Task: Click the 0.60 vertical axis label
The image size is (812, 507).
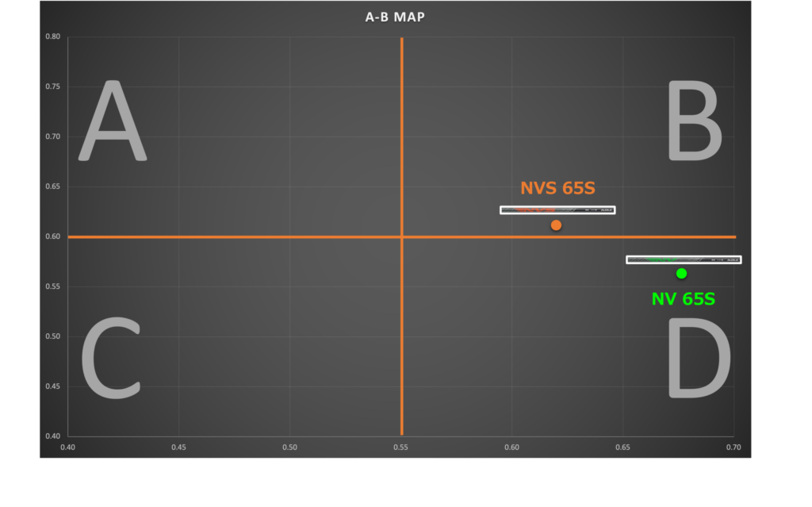Action: click(52, 236)
